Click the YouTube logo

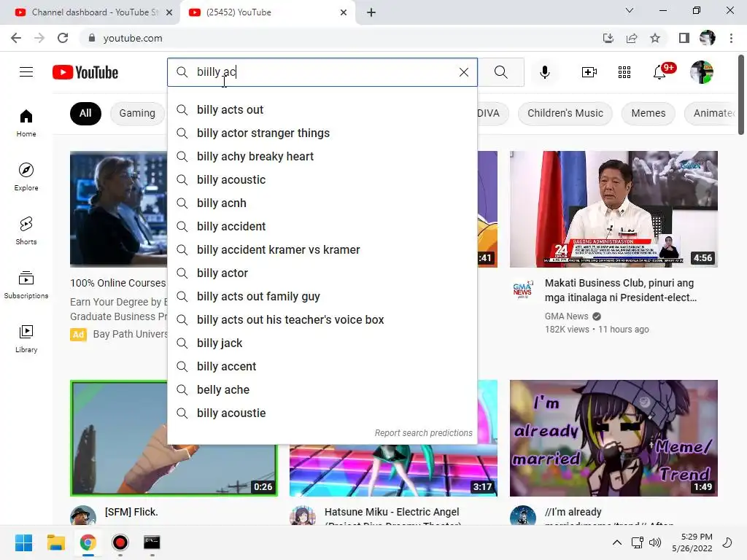pos(85,72)
